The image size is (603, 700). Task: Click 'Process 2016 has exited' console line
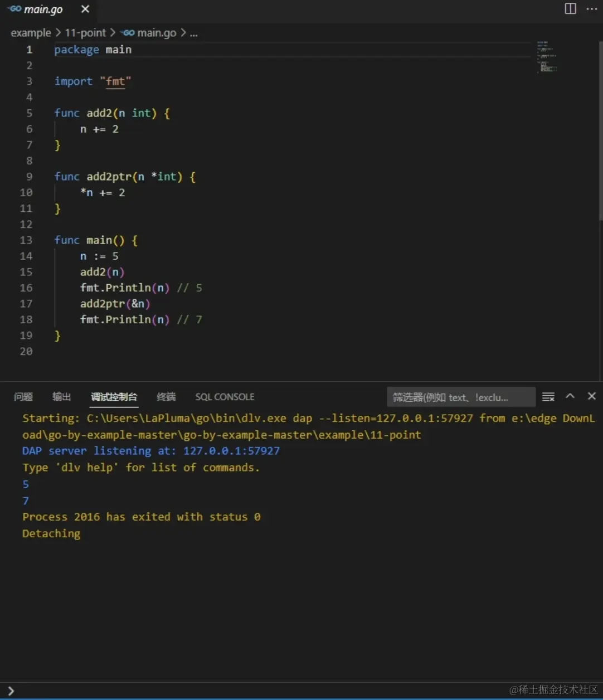coord(142,517)
